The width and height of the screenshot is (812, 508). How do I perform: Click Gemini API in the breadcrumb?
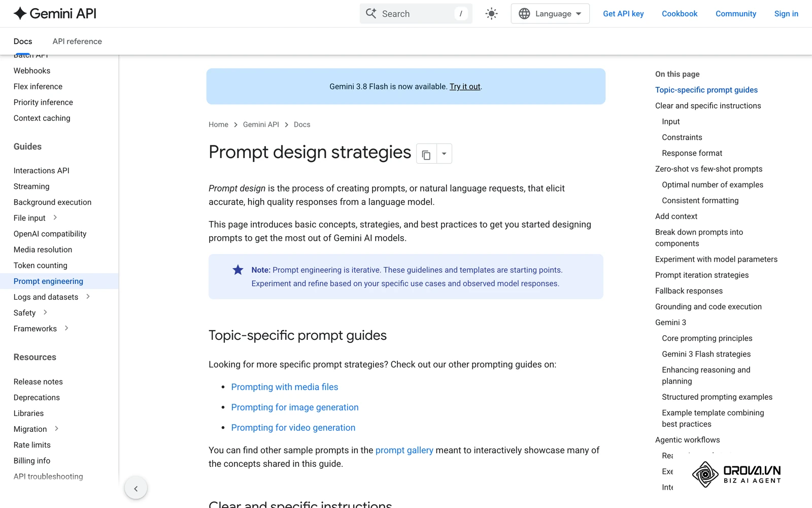point(261,124)
